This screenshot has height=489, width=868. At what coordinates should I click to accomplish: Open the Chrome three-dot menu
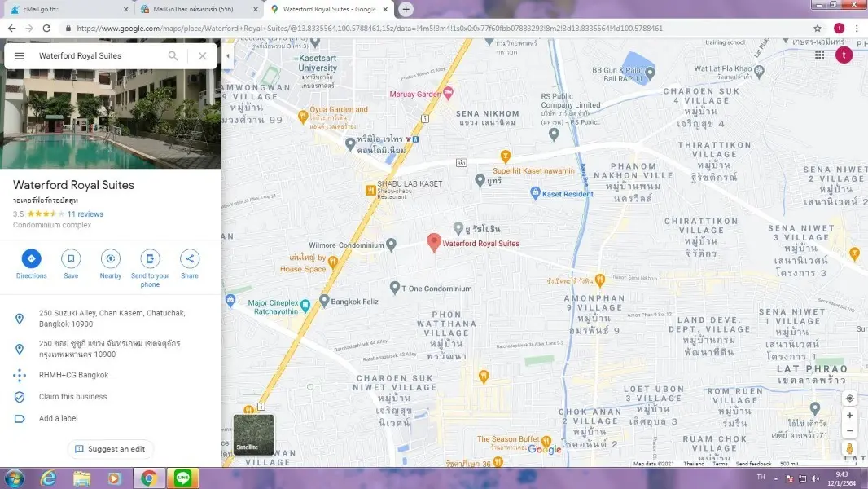pyautogui.click(x=857, y=29)
